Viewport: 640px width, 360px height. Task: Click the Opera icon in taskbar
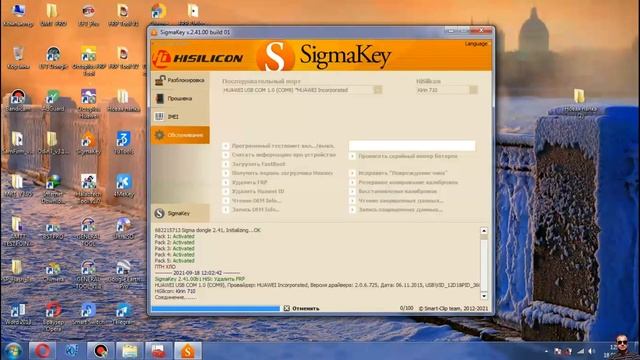[x=42, y=351]
